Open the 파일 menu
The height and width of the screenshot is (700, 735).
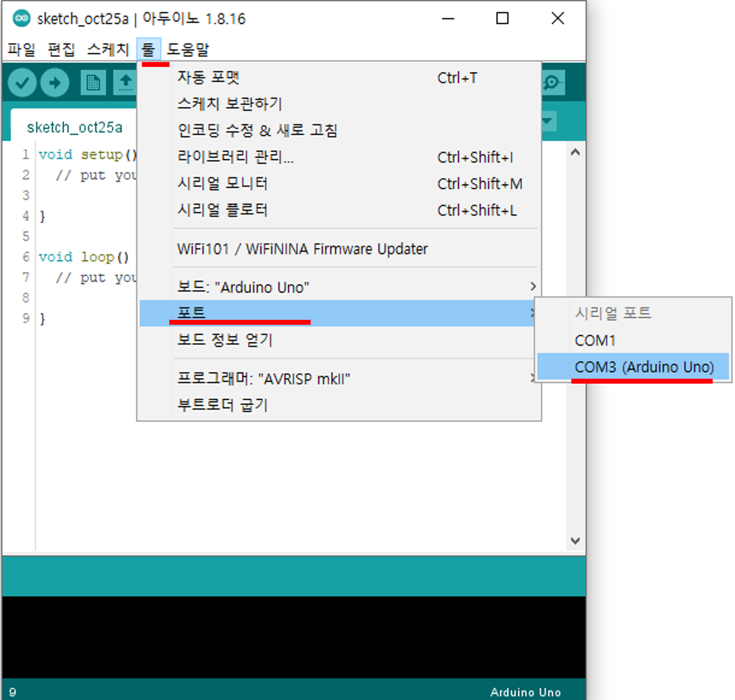tap(21, 49)
